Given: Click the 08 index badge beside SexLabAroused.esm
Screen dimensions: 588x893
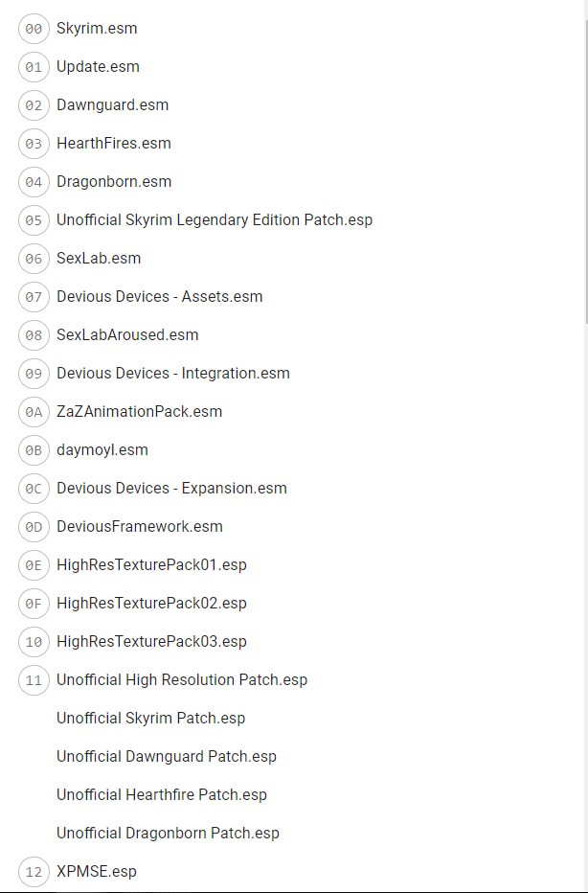Looking at the screenshot, I should [x=34, y=335].
